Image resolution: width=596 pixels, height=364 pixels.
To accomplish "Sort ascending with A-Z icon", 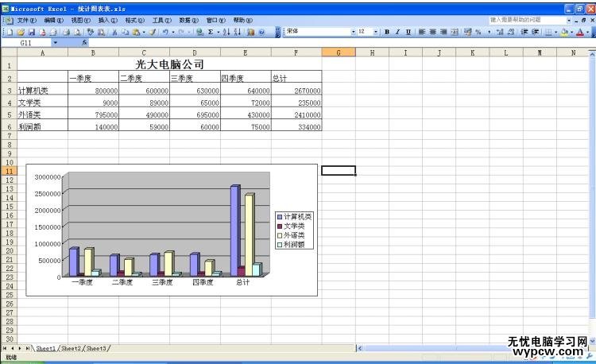I will coord(226,33).
